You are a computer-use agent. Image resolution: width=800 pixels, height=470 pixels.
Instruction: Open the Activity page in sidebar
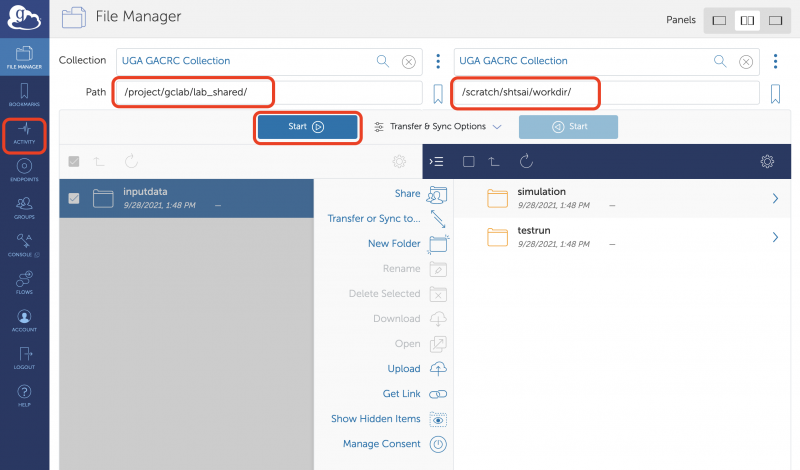point(24,135)
